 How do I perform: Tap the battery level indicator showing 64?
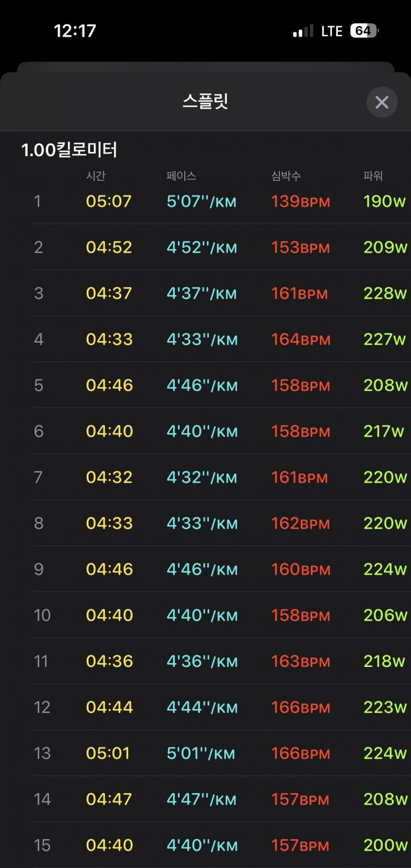[x=364, y=31]
